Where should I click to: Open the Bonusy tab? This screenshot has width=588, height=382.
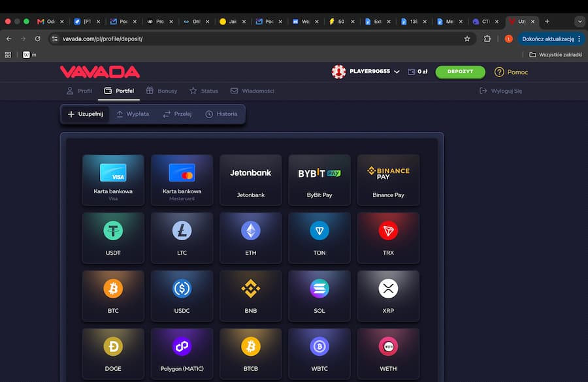[161, 91]
